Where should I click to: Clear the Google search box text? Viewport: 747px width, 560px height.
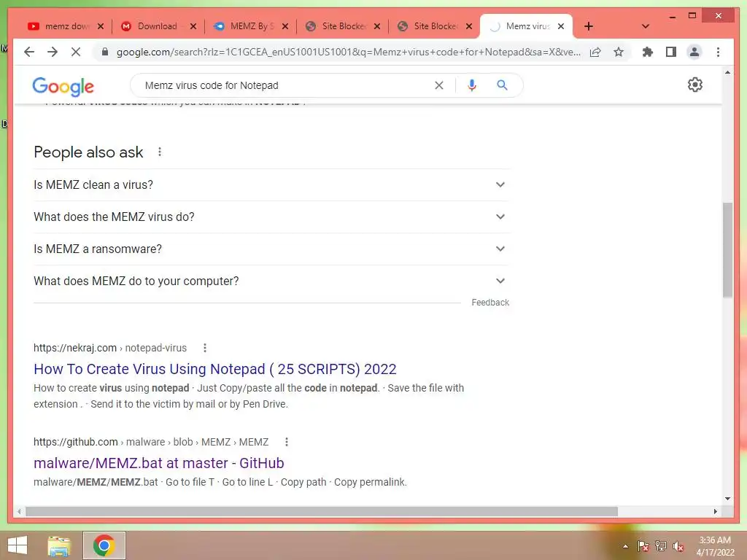(x=438, y=85)
